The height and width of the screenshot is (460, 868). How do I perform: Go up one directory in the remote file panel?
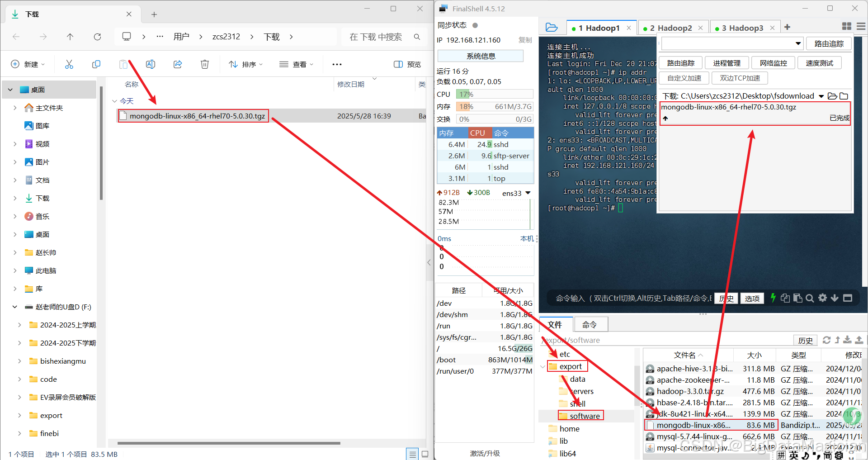[837, 340]
